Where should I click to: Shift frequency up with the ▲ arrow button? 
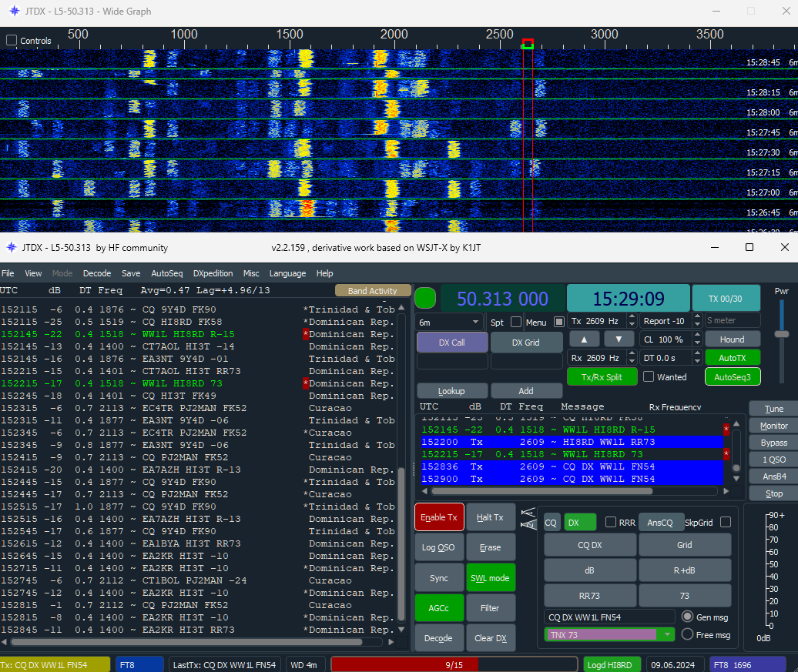(x=584, y=339)
